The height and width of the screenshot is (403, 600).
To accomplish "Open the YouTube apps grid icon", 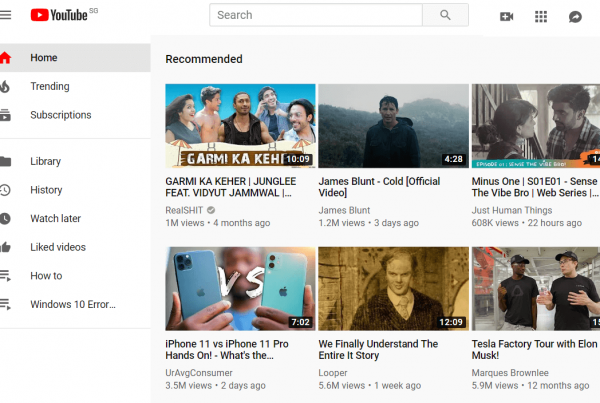I will pyautogui.click(x=541, y=16).
